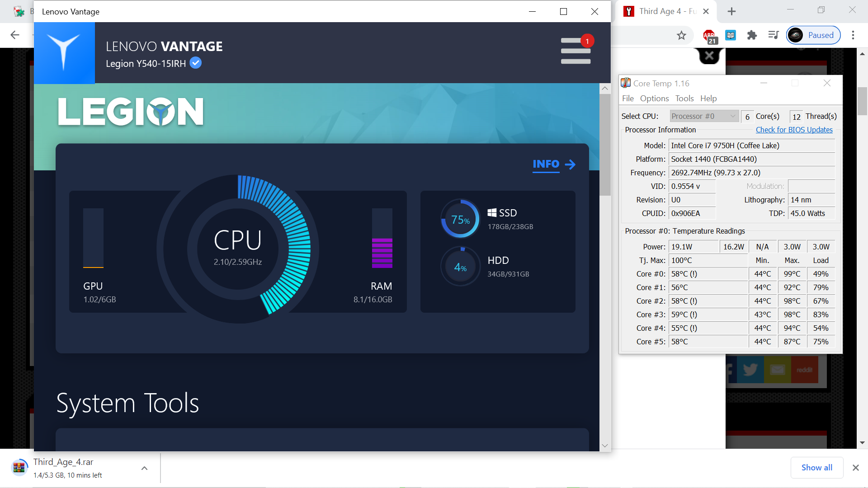Click the Core #4 max temperature 94°C
Image resolution: width=868 pixels, height=488 pixels.
click(x=792, y=328)
